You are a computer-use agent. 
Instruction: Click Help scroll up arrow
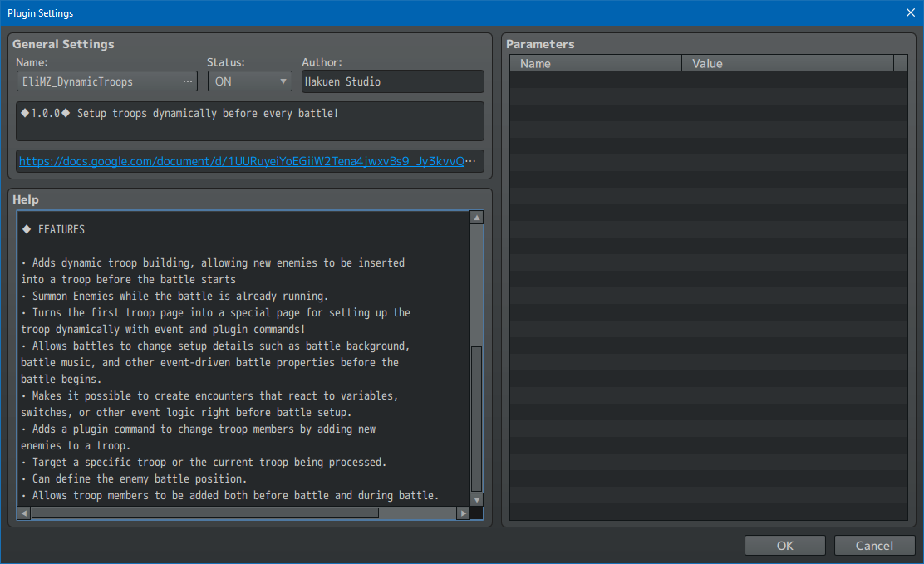click(477, 218)
